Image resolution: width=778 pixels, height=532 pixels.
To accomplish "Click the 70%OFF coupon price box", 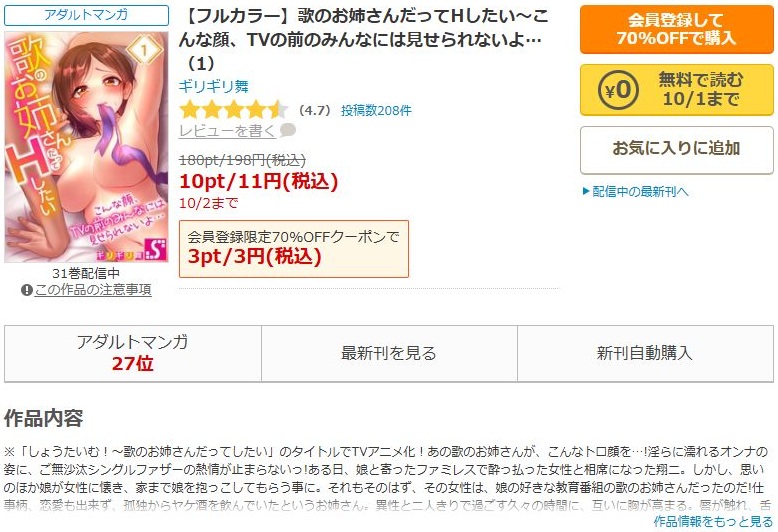I will coord(294,249).
